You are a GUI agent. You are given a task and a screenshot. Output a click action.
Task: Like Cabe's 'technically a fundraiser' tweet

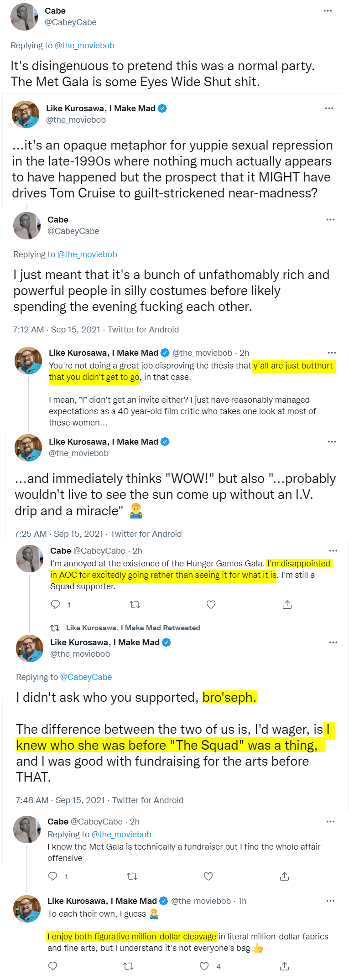tap(208, 876)
